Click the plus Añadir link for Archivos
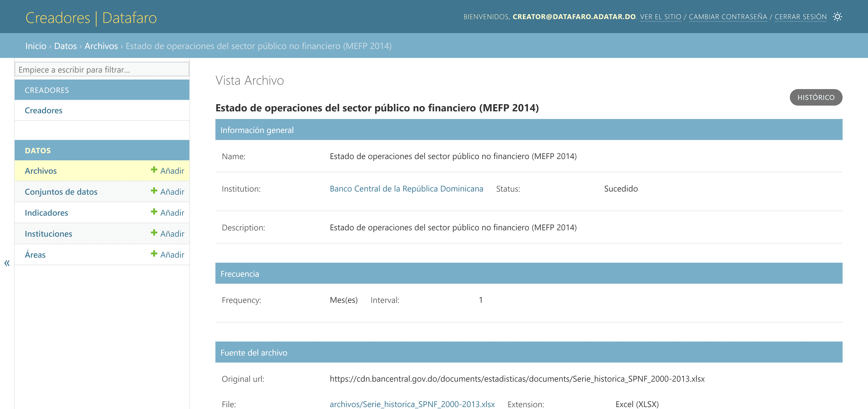The height and width of the screenshot is (409, 868). click(x=167, y=171)
